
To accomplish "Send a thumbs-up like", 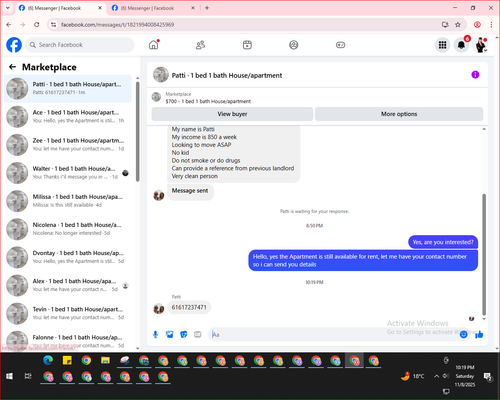I will point(479,334).
